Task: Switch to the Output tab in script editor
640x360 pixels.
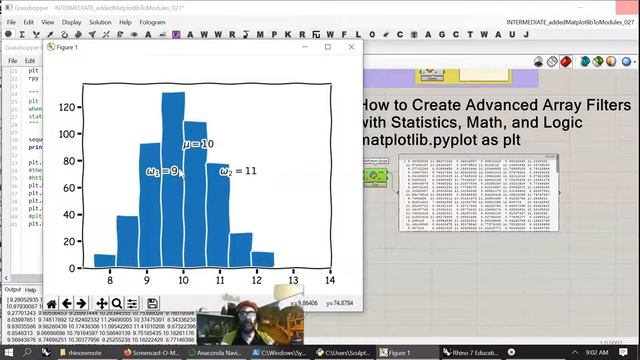Action: click(13, 289)
